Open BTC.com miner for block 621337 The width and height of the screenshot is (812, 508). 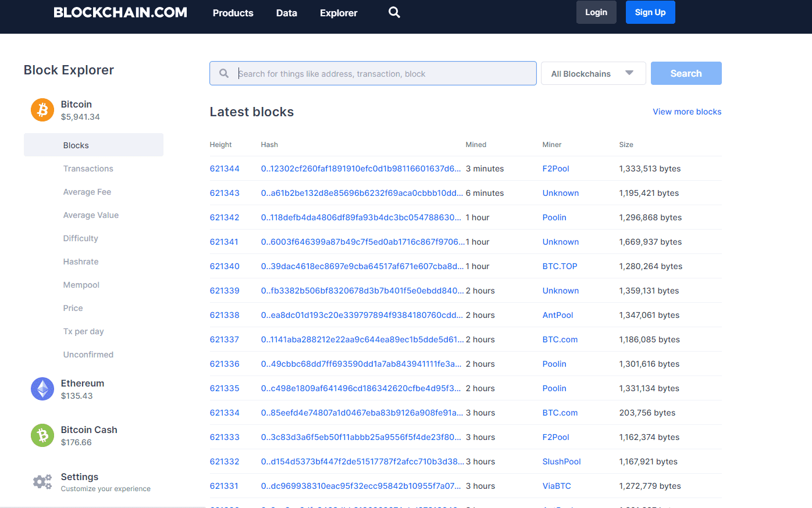560,339
